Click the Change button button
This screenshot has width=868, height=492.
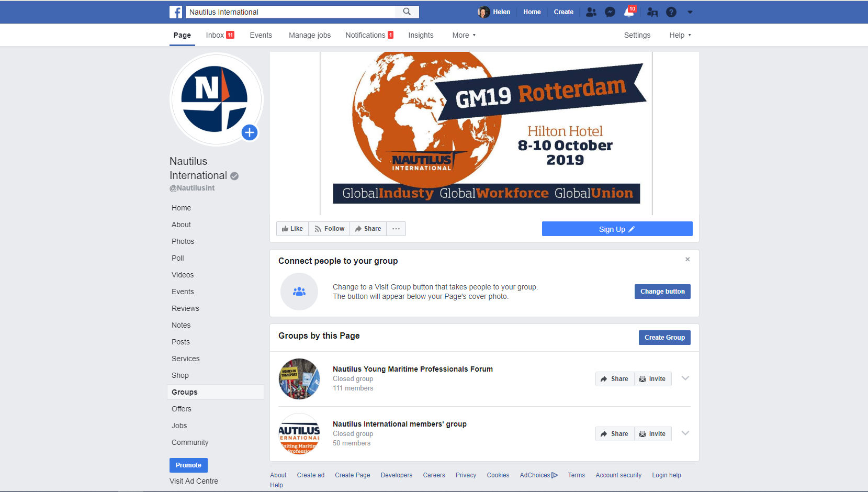(x=662, y=292)
